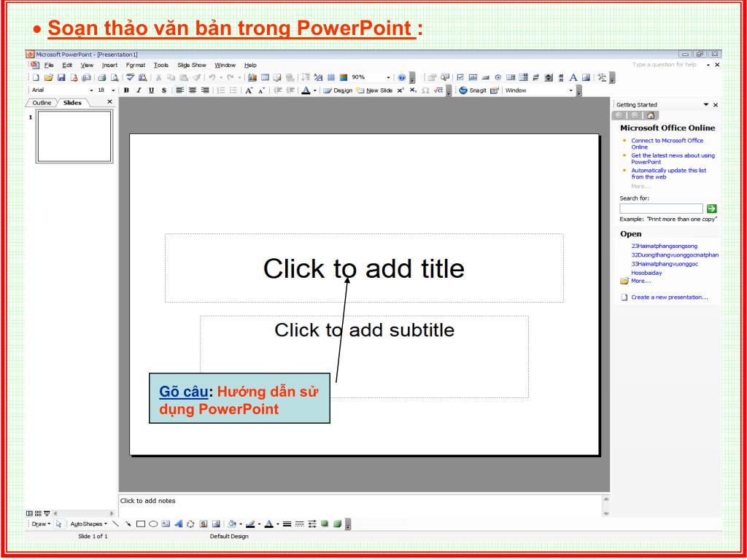Open a file with the folder icon
Screen dimensions: 747x560
pos(49,77)
